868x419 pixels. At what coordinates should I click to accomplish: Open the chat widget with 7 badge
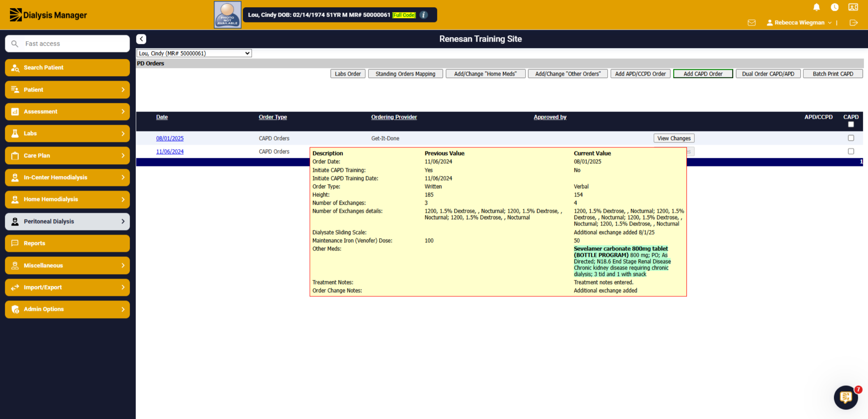(846, 397)
